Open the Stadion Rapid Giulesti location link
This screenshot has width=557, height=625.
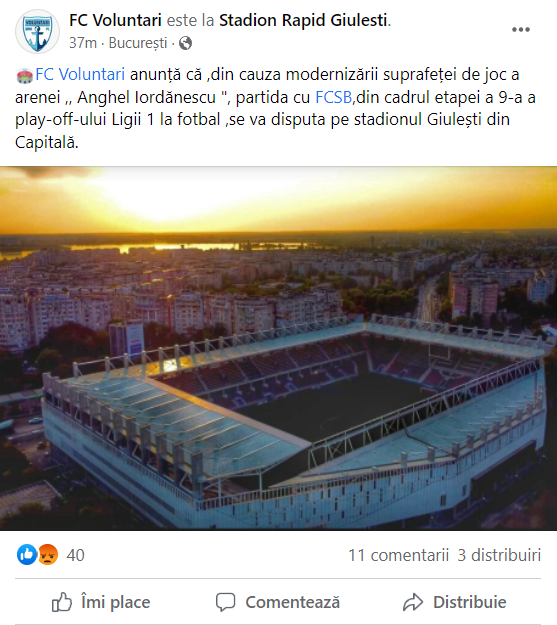pyautogui.click(x=303, y=20)
